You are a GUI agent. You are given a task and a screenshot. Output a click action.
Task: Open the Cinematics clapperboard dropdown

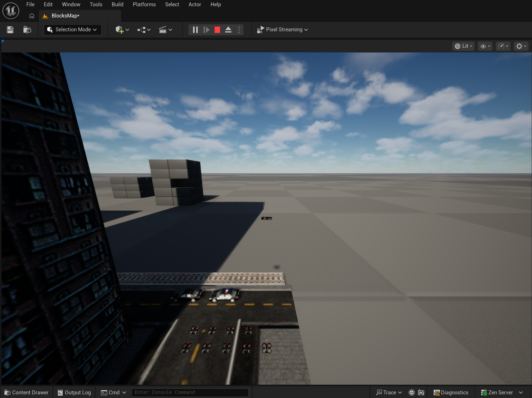pos(165,30)
